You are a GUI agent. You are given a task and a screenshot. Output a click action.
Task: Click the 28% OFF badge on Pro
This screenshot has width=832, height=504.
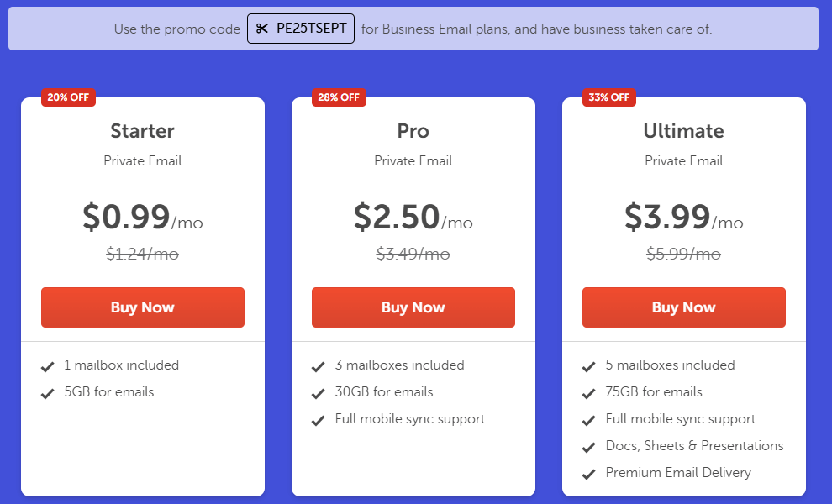tap(339, 97)
